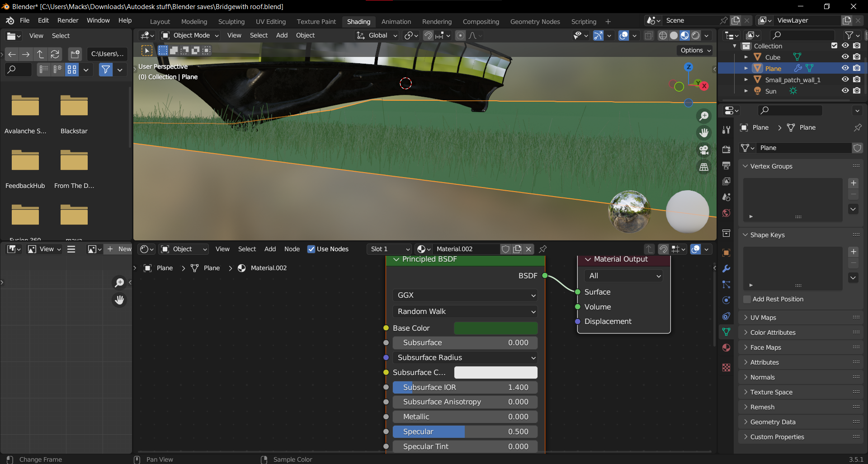868x464 pixels.
Task: Toggle fake user shield for Material.002
Action: click(506, 249)
